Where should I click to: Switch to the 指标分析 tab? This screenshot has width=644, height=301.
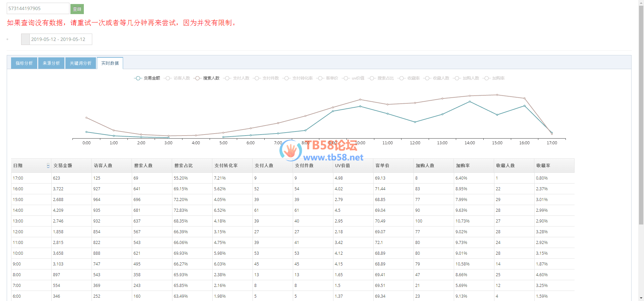click(x=24, y=63)
